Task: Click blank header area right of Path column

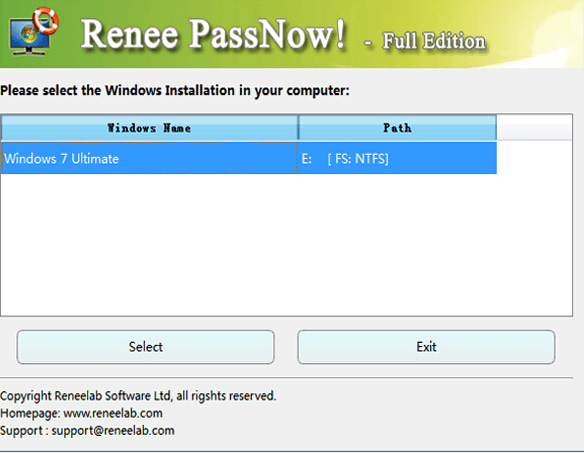Action: click(534, 128)
